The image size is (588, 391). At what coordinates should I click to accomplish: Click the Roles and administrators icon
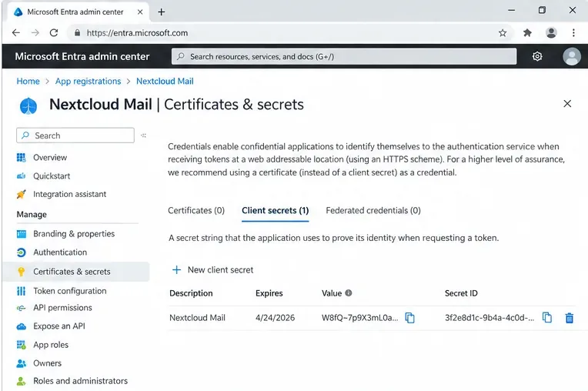pyautogui.click(x=22, y=381)
